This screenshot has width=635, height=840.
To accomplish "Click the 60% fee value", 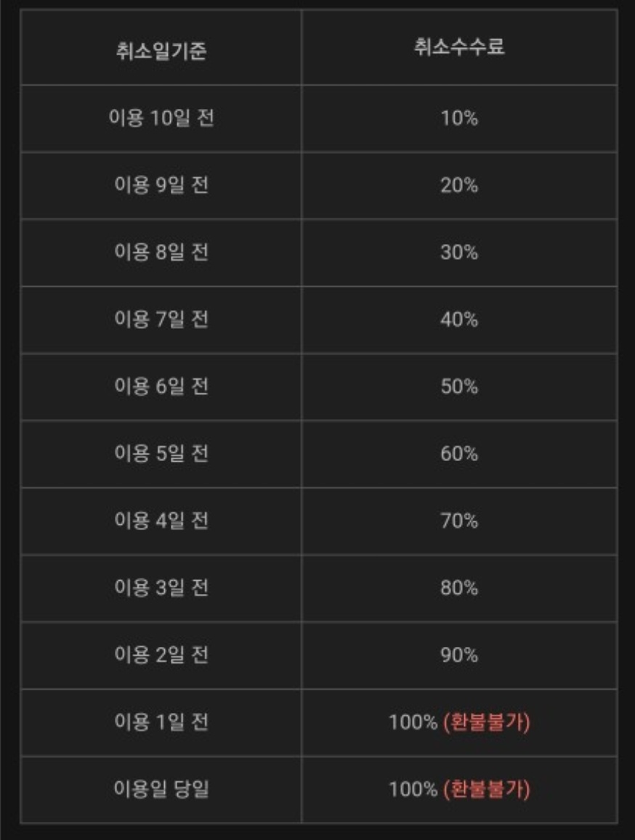I will (459, 454).
